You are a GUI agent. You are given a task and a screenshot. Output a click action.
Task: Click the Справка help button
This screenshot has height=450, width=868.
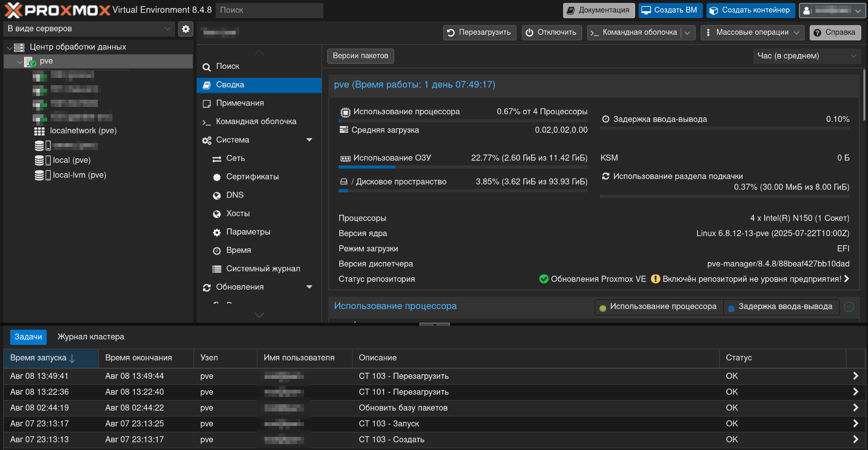pos(835,33)
